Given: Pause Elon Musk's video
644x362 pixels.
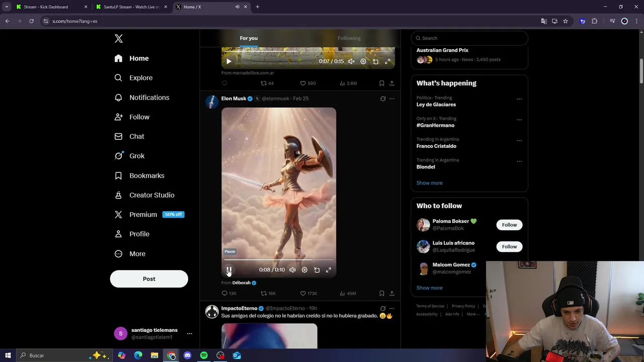Looking at the screenshot, I should coord(229,270).
